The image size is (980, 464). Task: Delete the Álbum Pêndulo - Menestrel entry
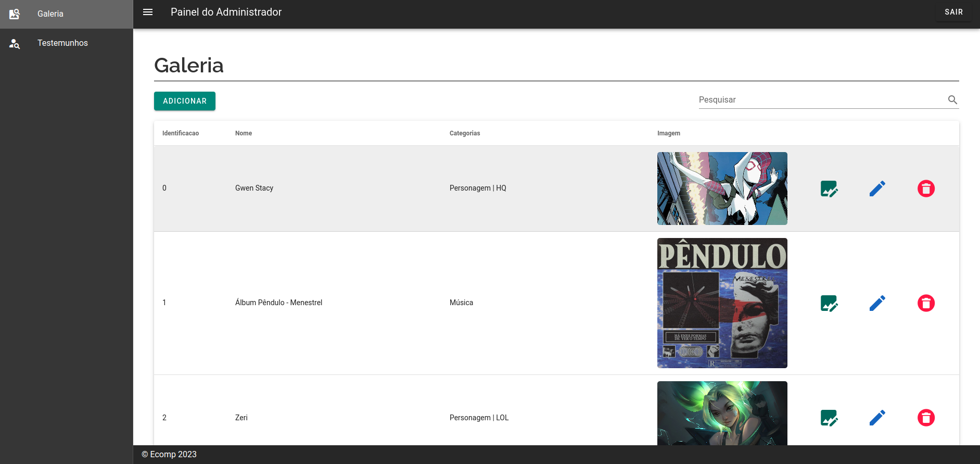[926, 303]
